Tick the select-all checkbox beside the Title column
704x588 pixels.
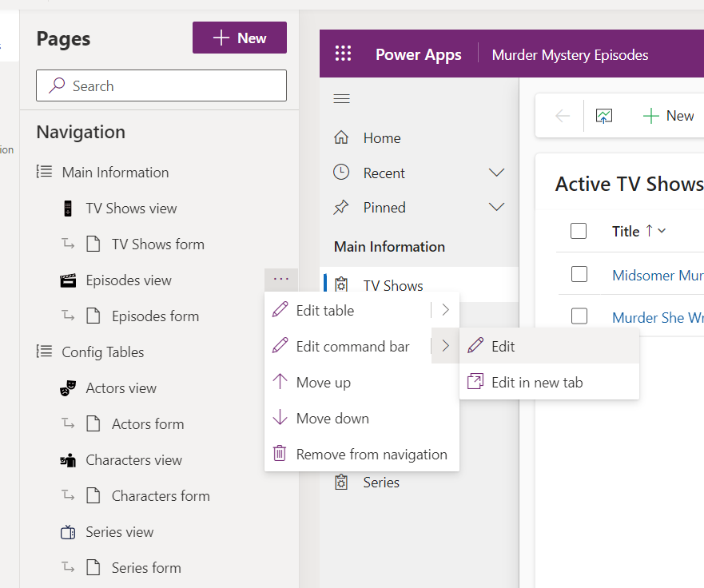pos(579,231)
